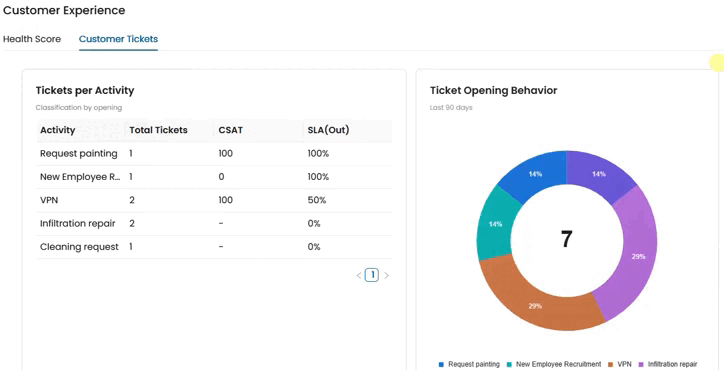Click the Classification by opening subtitle
Viewport: 724px width, 370px height.
pos(79,108)
